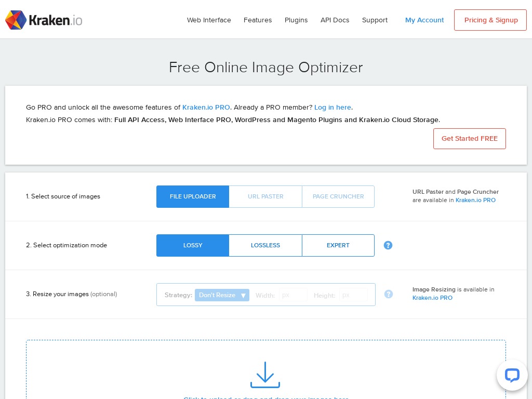Click the Free Online Image Optimizer heading
Image resolution: width=532 pixels, height=399 pixels.
pyautogui.click(x=266, y=67)
